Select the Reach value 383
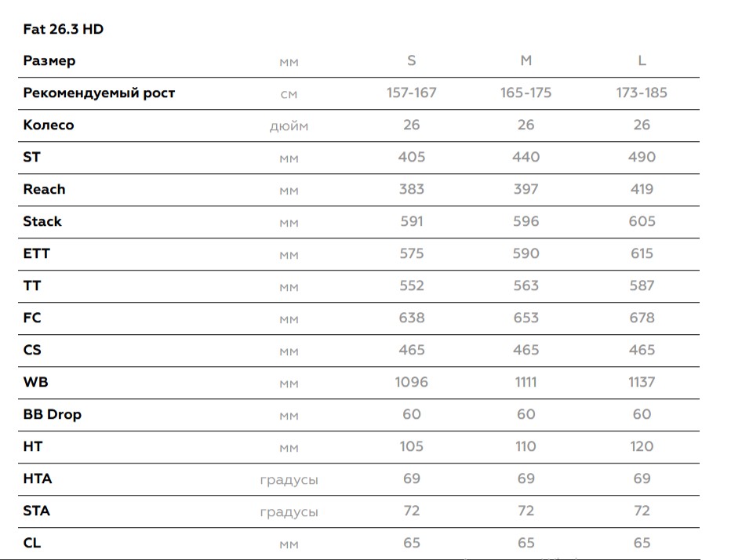Screen dimensions: 742x560 [412, 190]
